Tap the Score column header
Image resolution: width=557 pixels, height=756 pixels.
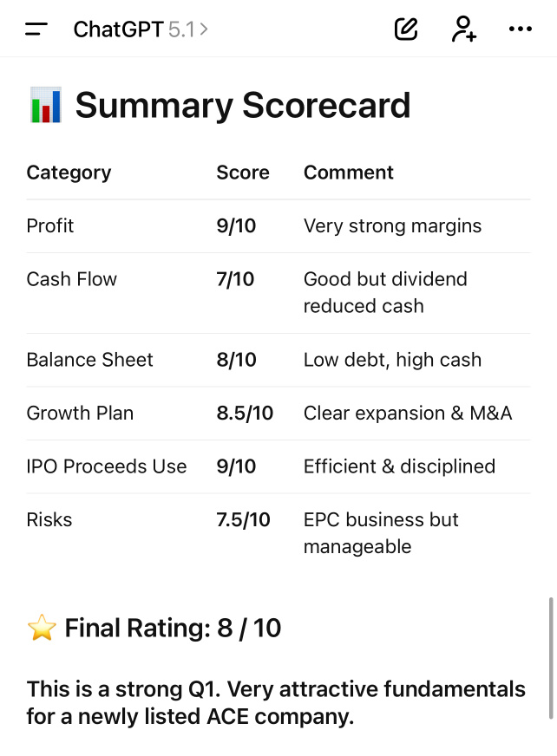pos(243,173)
